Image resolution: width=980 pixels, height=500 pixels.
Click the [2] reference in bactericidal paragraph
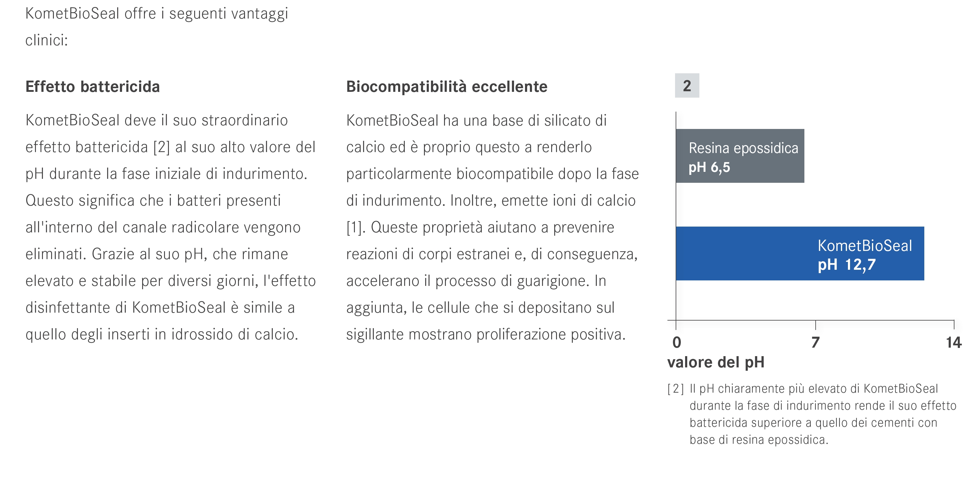(162, 147)
